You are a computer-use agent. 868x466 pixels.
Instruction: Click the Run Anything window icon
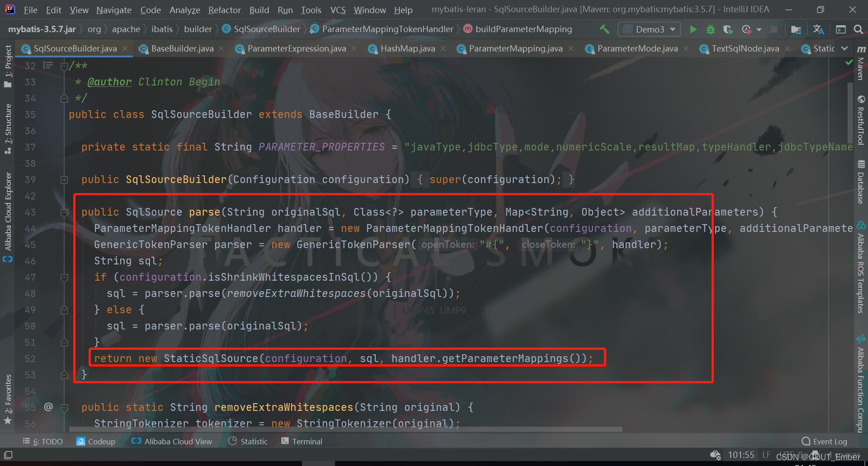pos(841,29)
